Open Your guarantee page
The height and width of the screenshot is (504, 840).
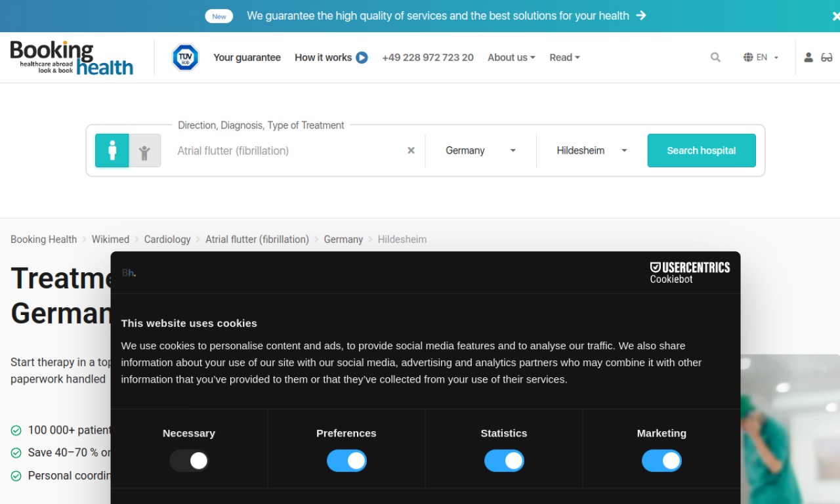(247, 58)
